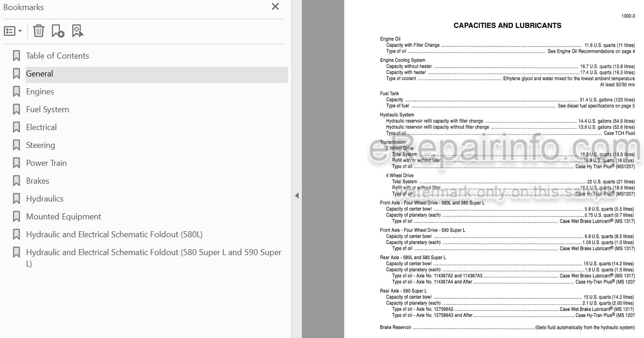644x338 pixels.
Task: Close the Bookmarks panel
Action: [275, 6]
